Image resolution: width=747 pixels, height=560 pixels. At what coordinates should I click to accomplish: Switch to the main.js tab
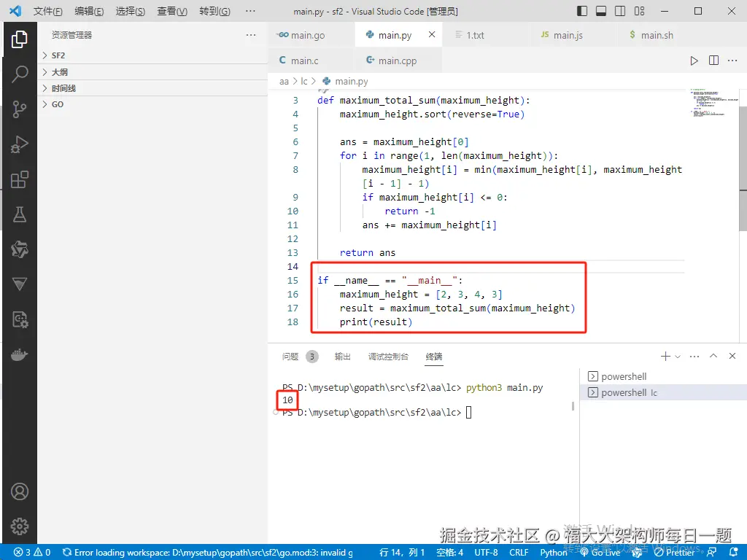[x=573, y=35]
